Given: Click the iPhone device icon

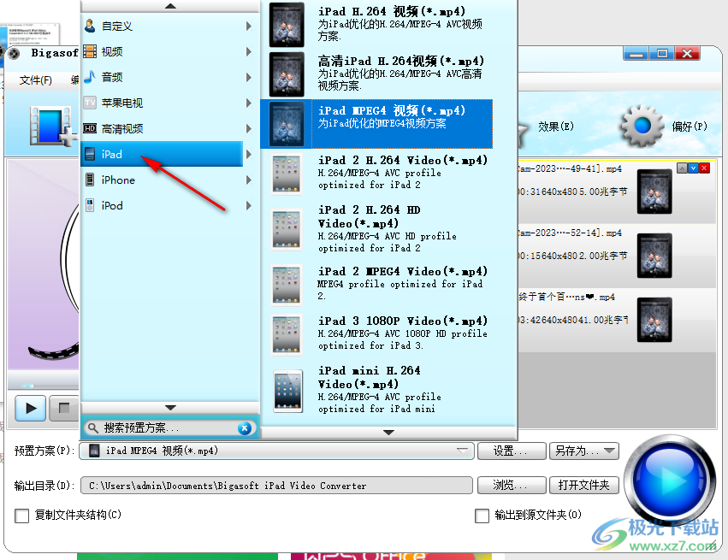Looking at the screenshot, I should click(90, 180).
